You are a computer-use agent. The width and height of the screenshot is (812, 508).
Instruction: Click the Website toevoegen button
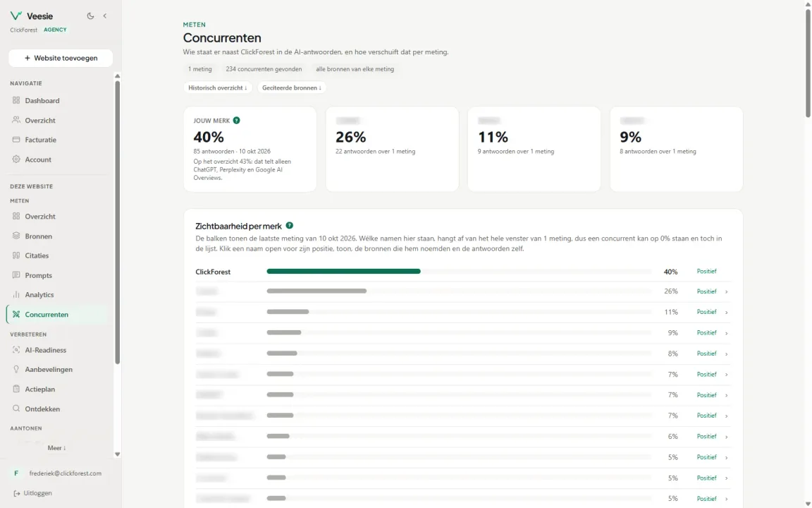click(61, 58)
